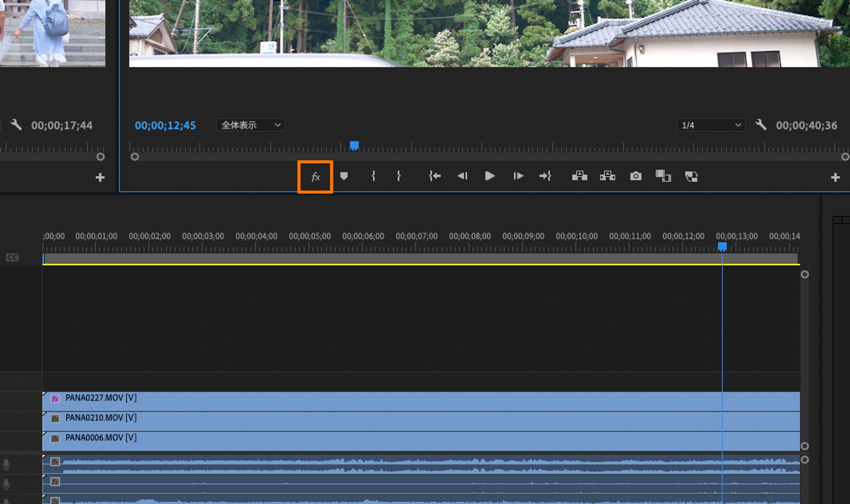Open the 全体表示 zoom level dropdown

tap(250, 125)
